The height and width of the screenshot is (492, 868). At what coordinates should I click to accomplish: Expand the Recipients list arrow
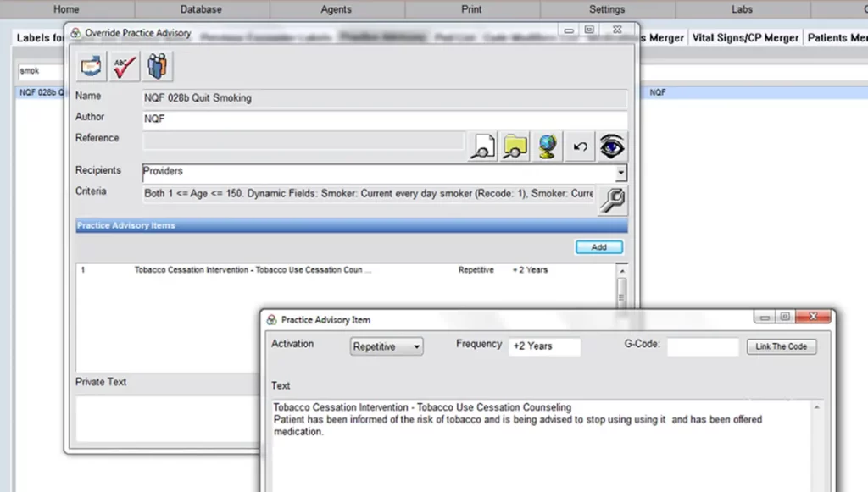click(621, 172)
